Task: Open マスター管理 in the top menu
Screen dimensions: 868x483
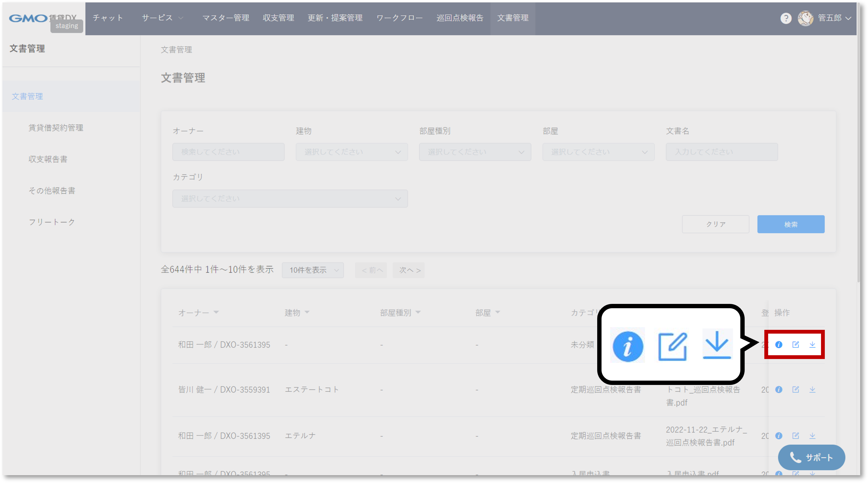Action: 225,18
